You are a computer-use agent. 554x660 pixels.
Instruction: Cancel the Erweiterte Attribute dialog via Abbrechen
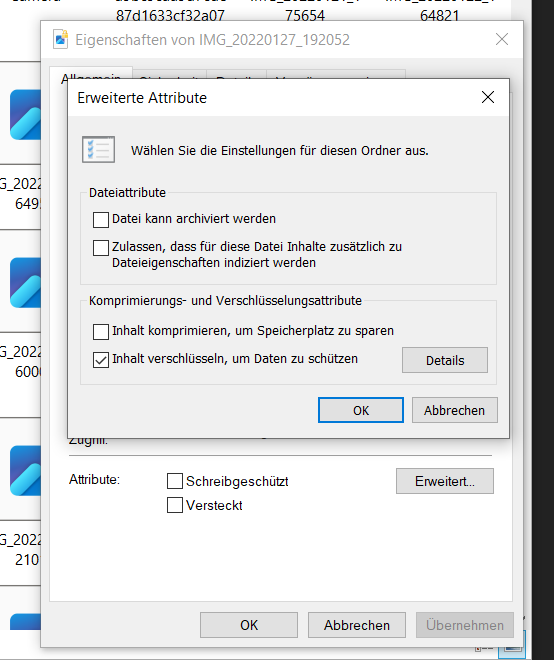(x=455, y=410)
